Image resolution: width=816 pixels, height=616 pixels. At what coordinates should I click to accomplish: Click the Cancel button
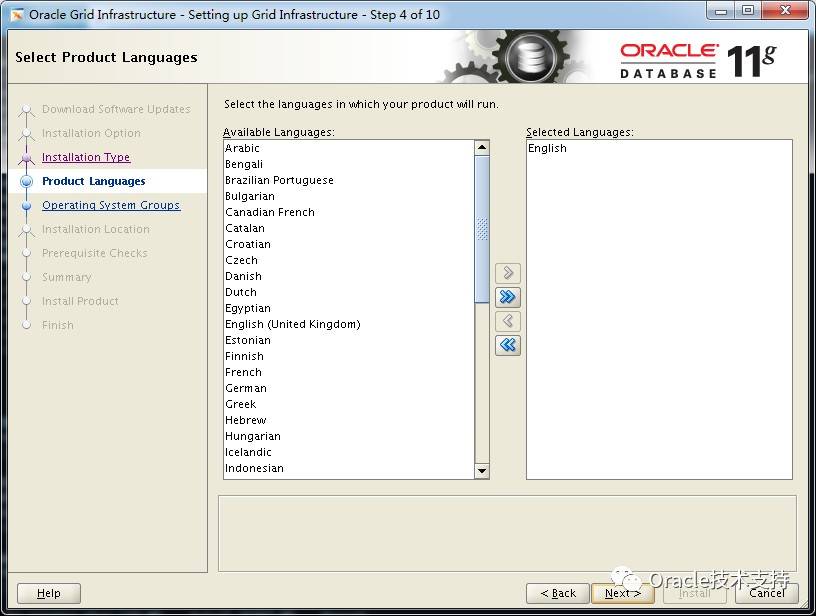(767, 593)
